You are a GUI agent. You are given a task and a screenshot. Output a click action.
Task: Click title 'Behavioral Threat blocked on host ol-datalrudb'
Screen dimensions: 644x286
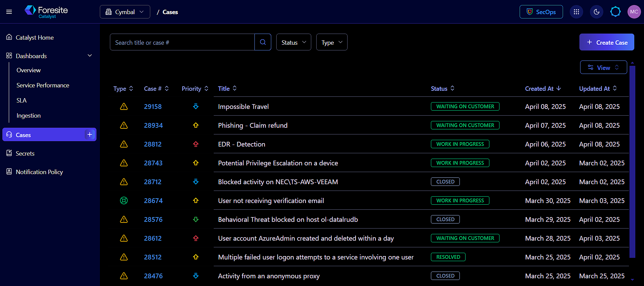288,219
